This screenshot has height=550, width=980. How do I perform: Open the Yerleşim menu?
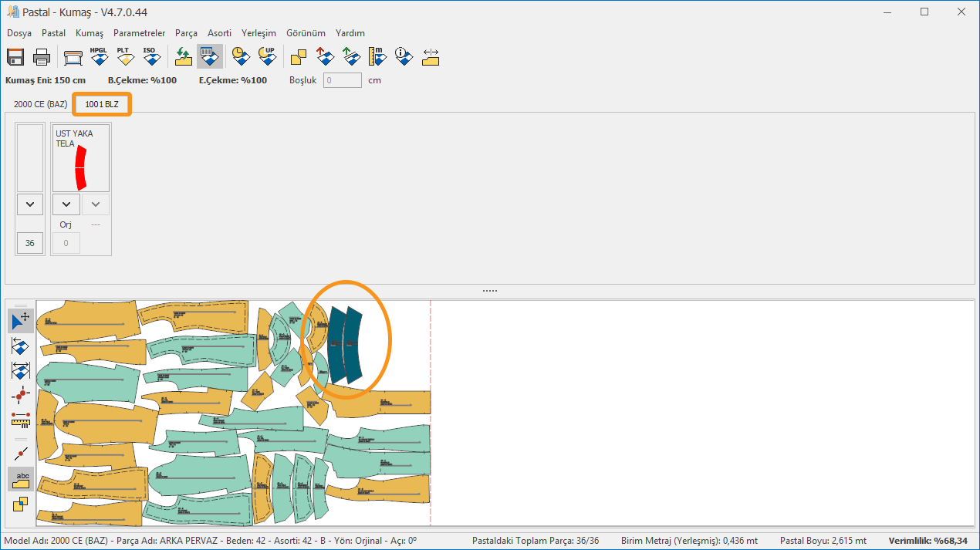259,33
